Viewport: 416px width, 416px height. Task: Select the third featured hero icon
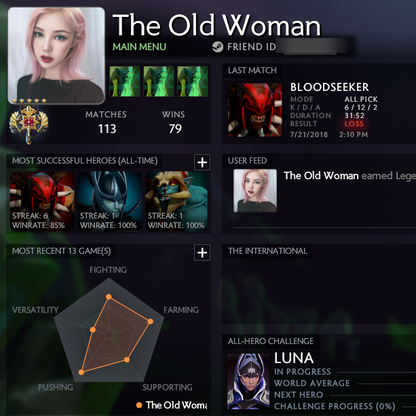coord(193,81)
